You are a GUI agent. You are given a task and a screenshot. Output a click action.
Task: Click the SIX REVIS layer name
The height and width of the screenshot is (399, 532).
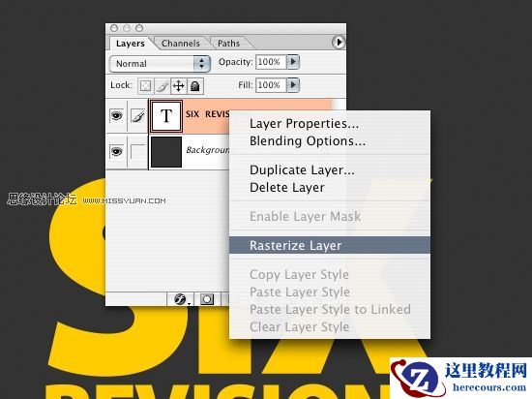[208, 114]
